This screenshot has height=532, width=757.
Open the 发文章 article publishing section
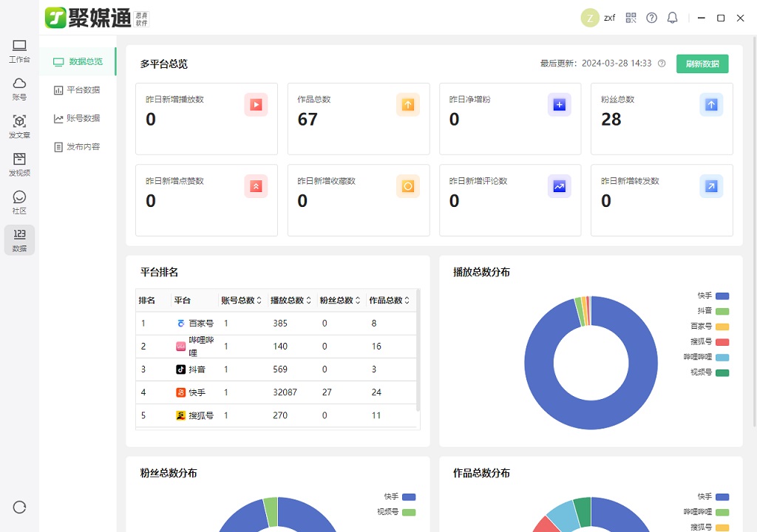(19, 127)
